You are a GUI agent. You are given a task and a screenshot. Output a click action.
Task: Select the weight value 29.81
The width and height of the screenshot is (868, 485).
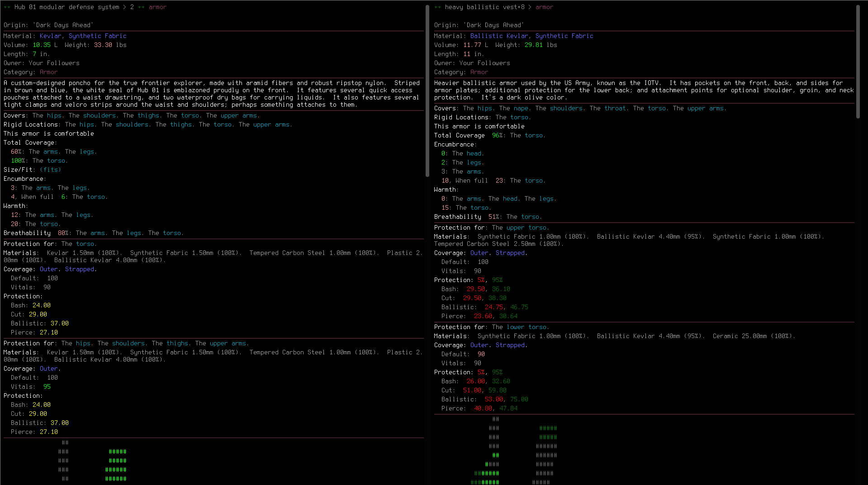click(x=534, y=45)
